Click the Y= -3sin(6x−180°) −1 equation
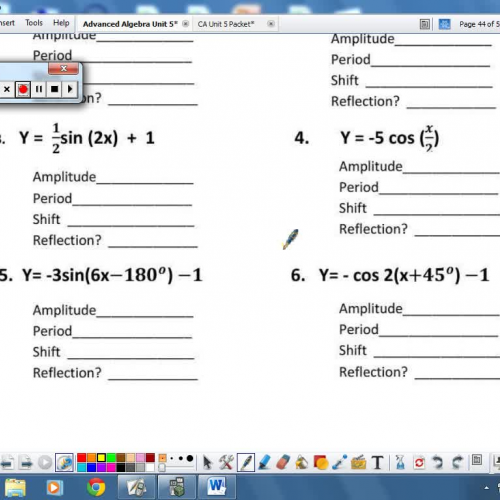 pos(112,275)
